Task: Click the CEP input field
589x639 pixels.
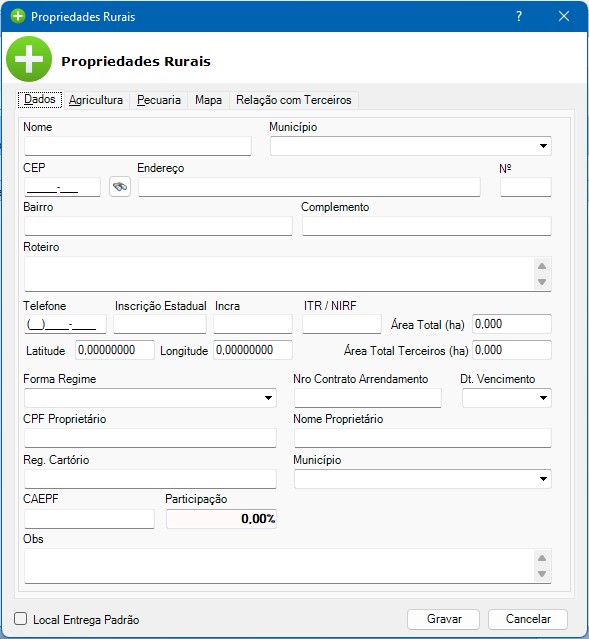Action: [62, 187]
